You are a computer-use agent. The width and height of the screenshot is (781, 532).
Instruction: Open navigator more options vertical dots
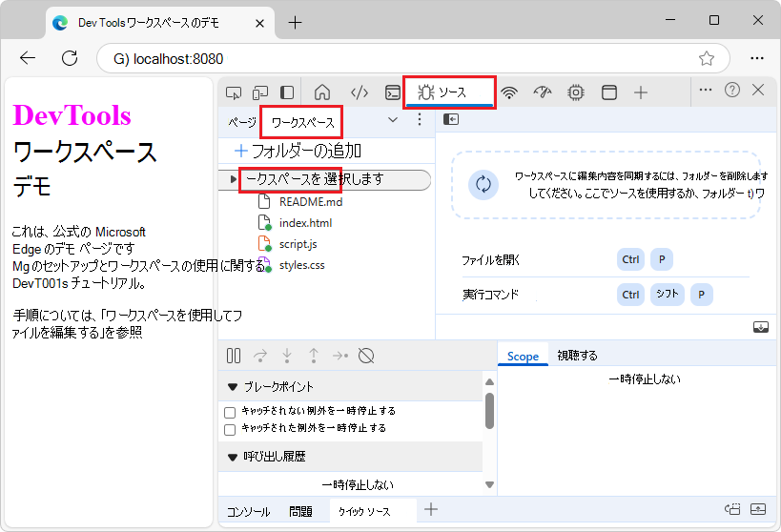coord(420,119)
